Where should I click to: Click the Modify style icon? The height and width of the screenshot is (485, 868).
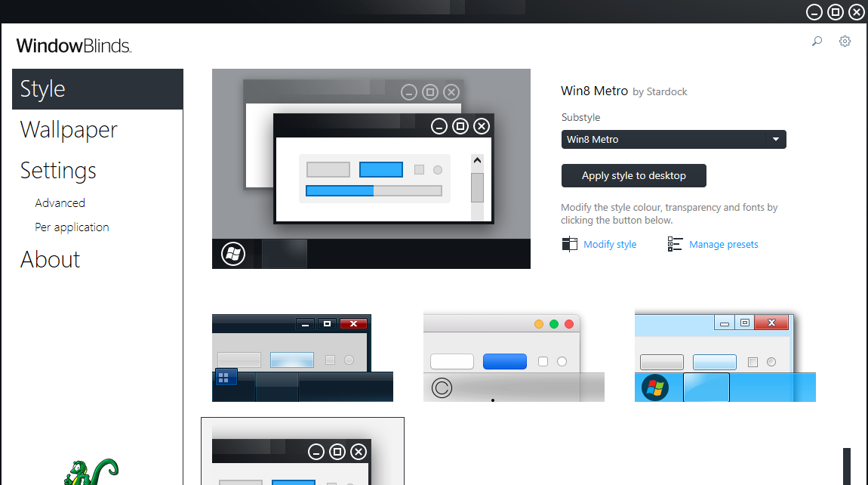[569, 244]
